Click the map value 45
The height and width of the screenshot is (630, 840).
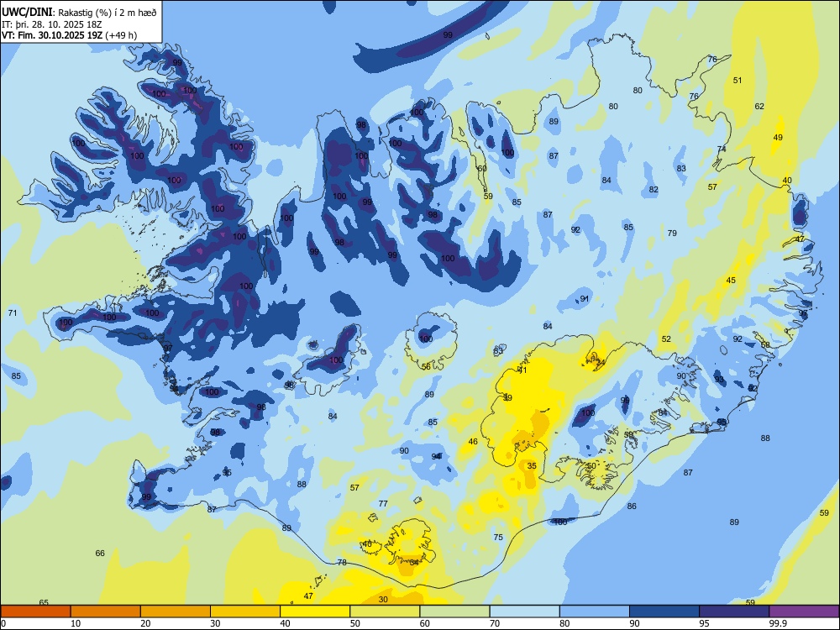[732, 281]
